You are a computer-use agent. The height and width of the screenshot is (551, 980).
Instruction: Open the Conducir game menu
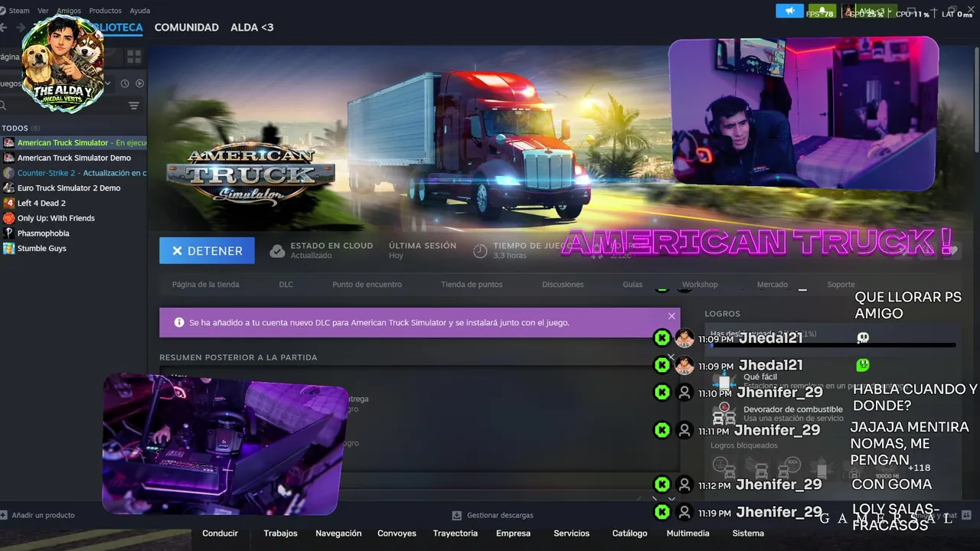(x=220, y=533)
